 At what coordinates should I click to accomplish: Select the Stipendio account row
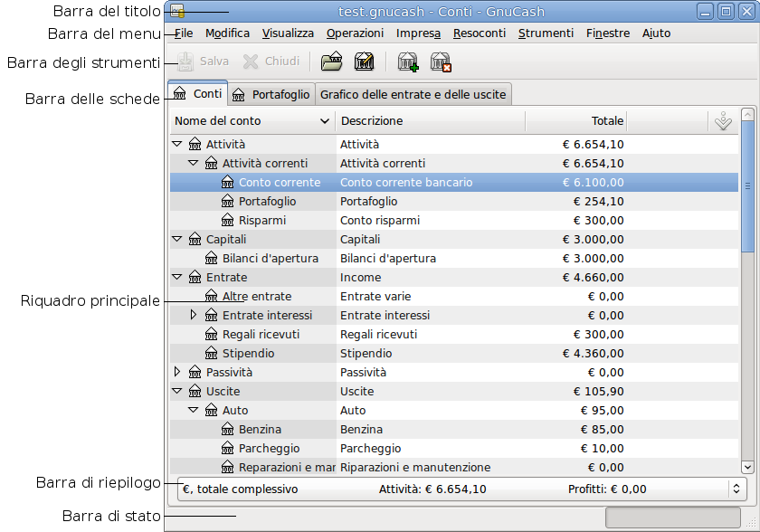[x=453, y=353]
